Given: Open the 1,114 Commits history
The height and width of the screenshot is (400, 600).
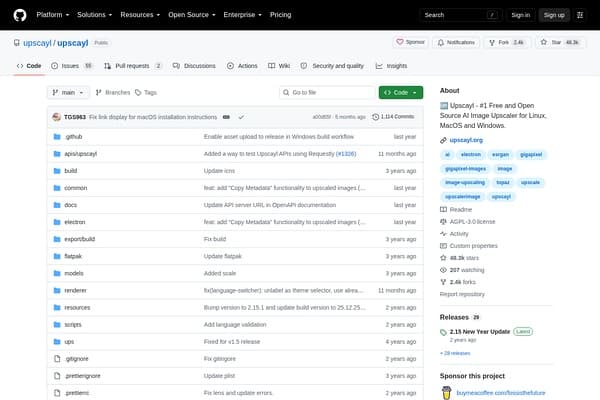Looking at the screenshot, I should tap(393, 117).
